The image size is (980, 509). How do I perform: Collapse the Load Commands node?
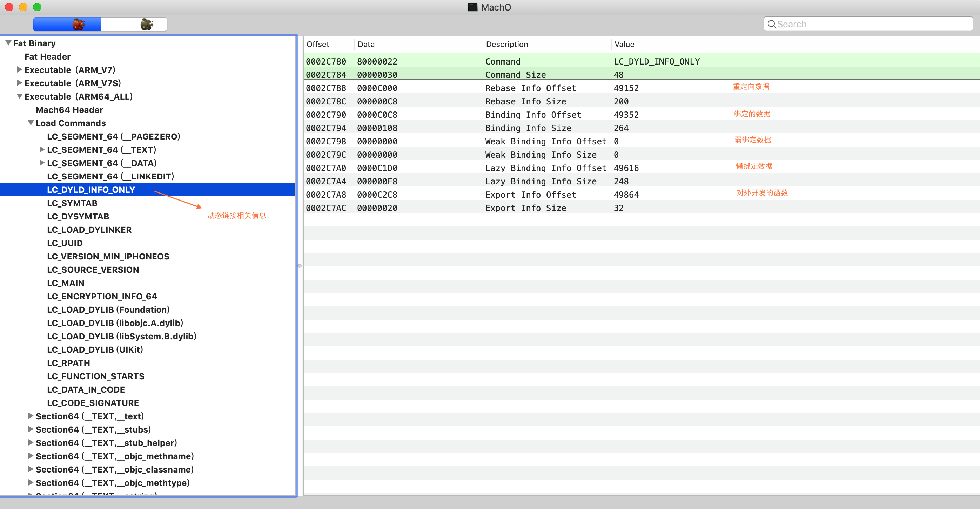coord(31,123)
